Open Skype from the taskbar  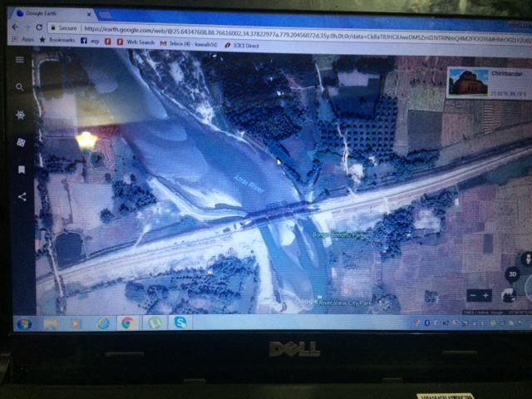point(180,322)
